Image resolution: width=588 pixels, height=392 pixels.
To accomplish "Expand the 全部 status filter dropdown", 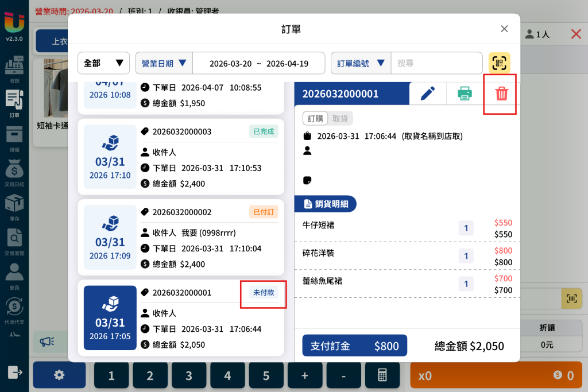I will coord(103,63).
